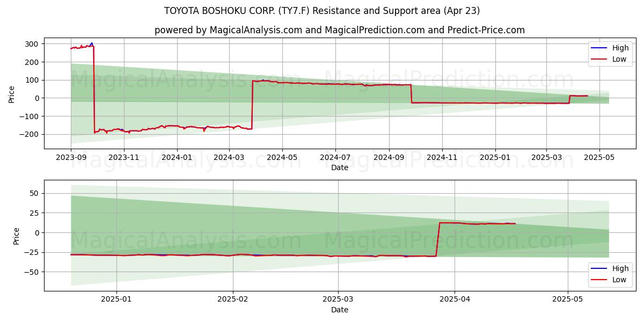Click the '2024-01' tick label
Screen dimensions: 644x322
pyautogui.click(x=177, y=158)
